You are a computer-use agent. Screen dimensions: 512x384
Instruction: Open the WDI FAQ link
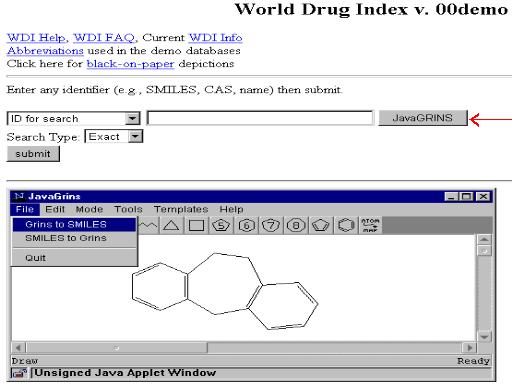click(104, 38)
